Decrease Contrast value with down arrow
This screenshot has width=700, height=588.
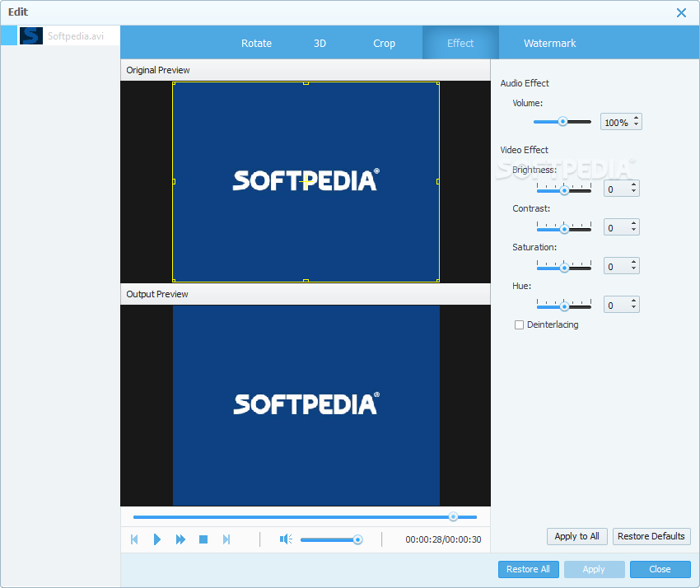pyautogui.click(x=633, y=231)
